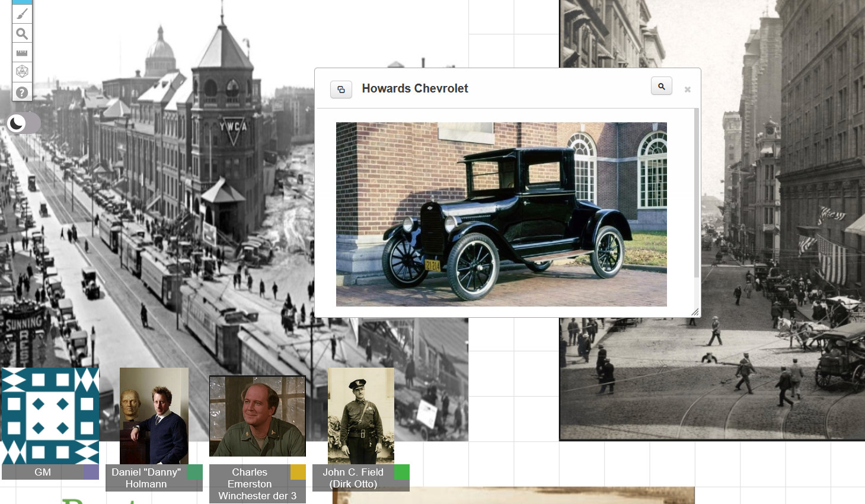Click the handout dialog vertical scrollbar
The image size is (865, 504).
(x=697, y=193)
